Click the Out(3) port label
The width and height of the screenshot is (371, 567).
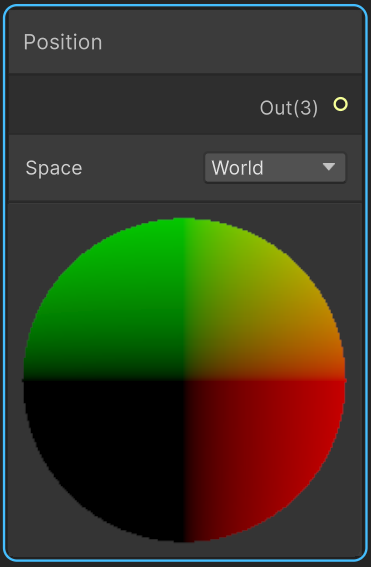point(289,108)
